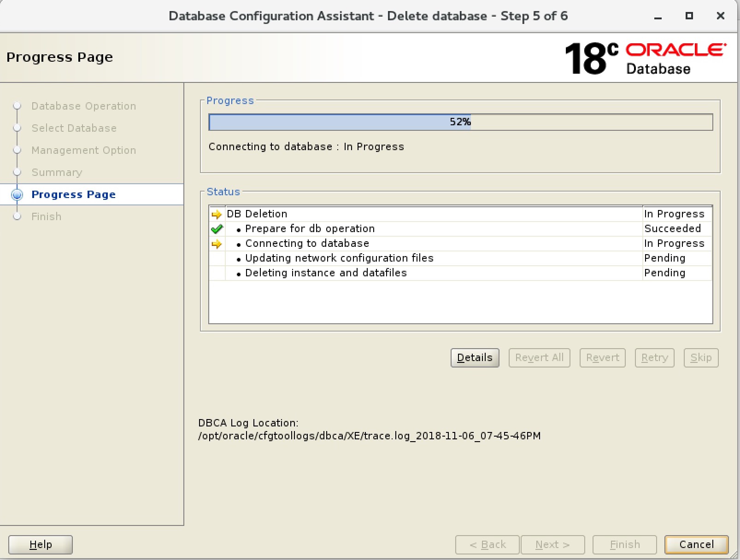Select the Select Database wizard step
Image resolution: width=740 pixels, height=560 pixels.
tap(74, 128)
